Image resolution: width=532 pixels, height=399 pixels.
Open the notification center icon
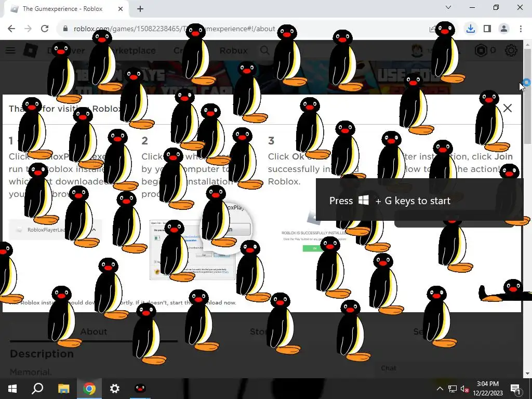point(515,389)
